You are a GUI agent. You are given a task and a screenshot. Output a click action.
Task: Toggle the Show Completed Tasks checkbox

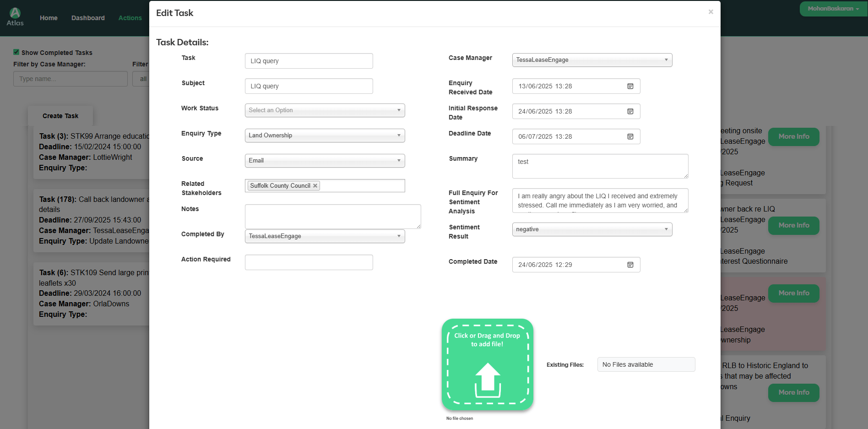point(16,52)
